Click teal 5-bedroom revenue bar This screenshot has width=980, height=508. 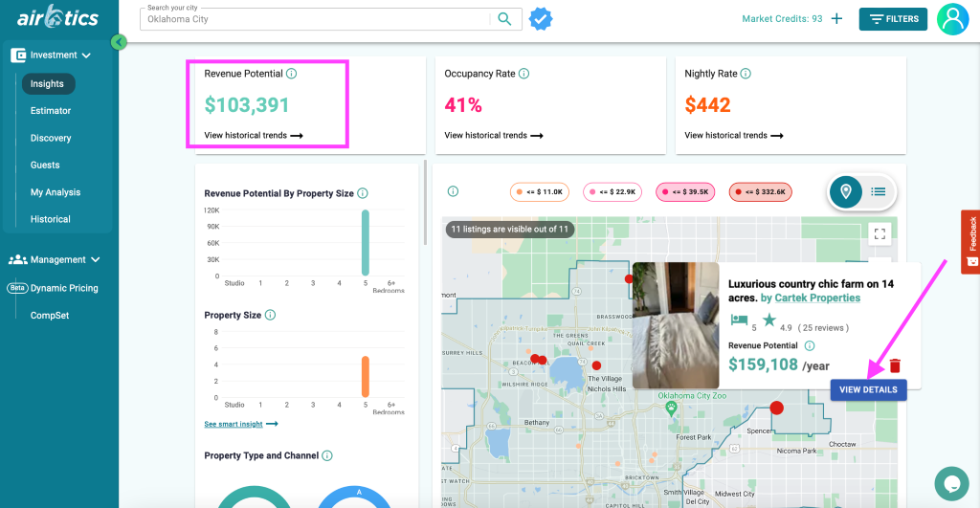(x=366, y=242)
